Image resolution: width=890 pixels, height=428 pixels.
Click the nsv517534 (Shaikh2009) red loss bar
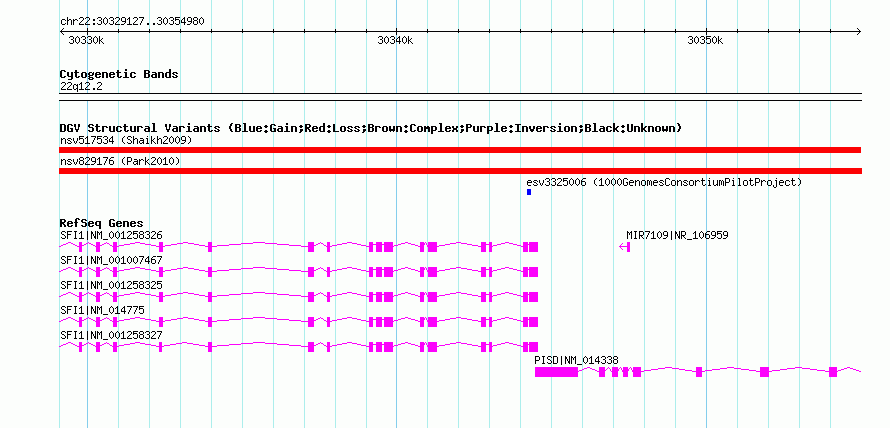(x=460, y=150)
